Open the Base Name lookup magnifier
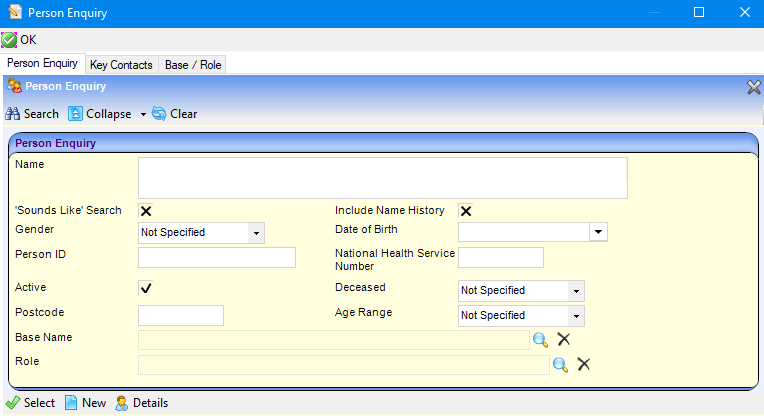 540,340
